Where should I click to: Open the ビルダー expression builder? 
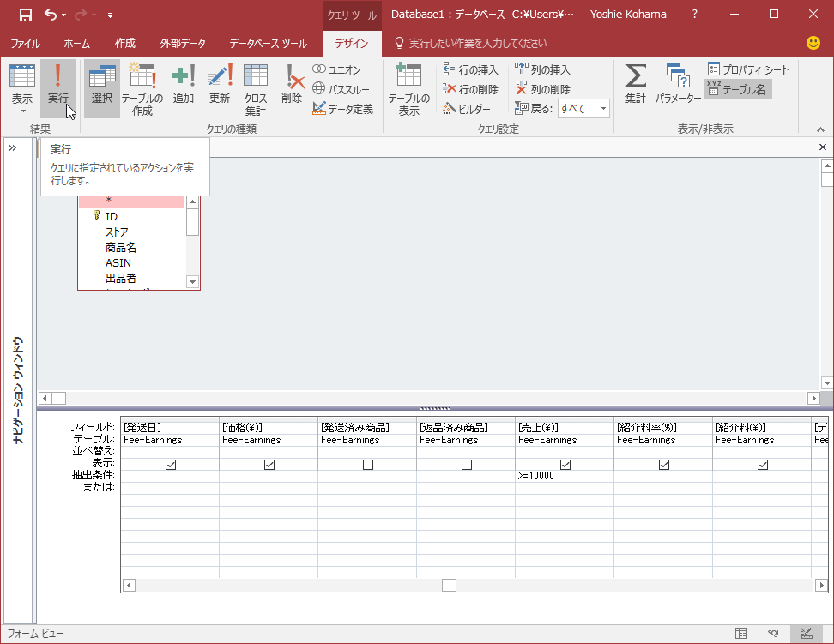(467, 109)
